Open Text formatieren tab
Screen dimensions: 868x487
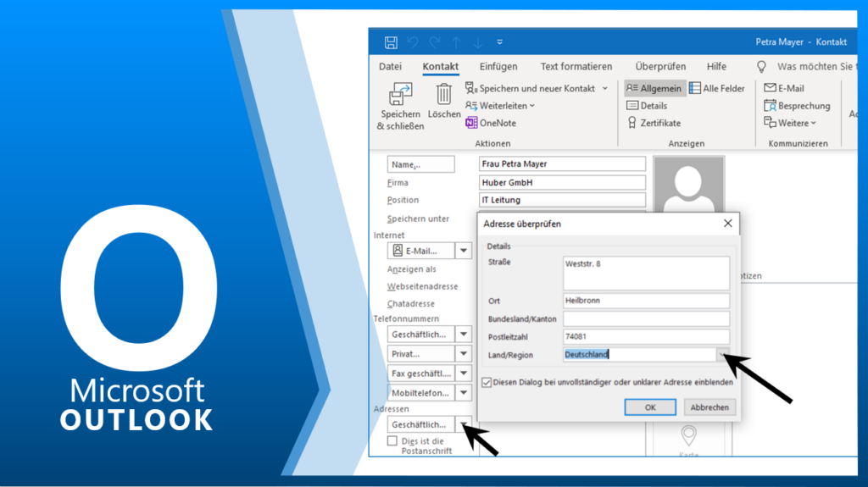tap(576, 66)
